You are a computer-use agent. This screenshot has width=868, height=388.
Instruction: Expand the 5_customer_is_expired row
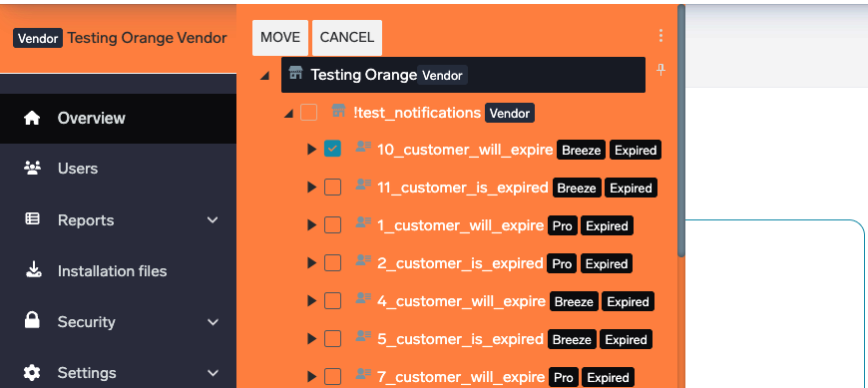coord(311,339)
